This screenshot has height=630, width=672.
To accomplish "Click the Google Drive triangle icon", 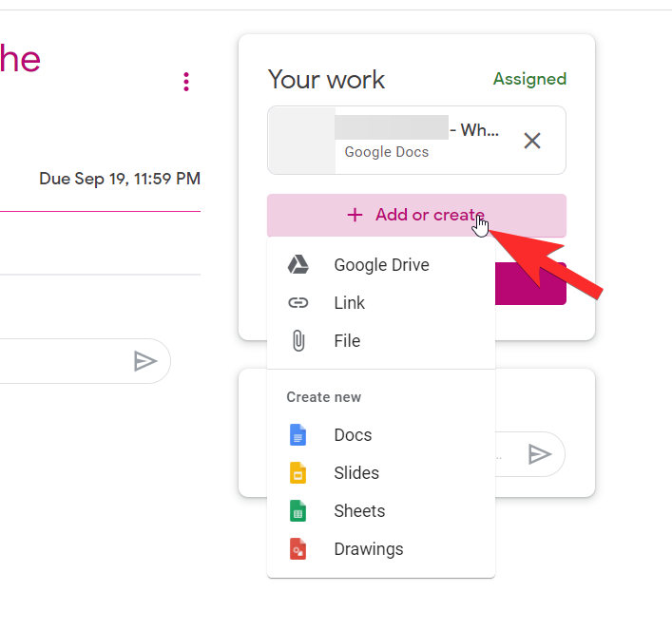I will 298,265.
